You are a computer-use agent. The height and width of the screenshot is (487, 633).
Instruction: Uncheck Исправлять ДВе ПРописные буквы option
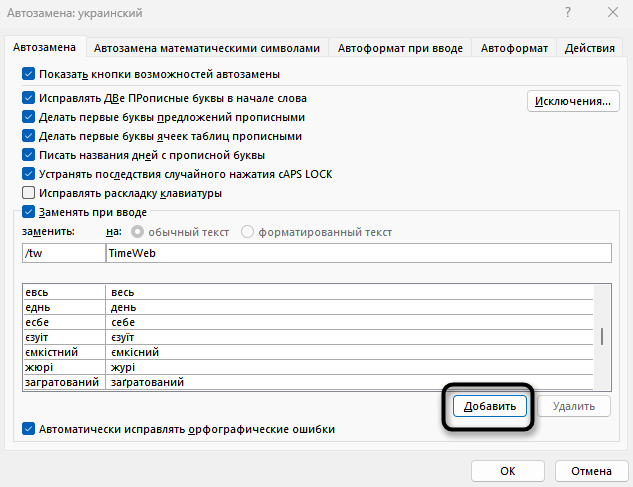pyautogui.click(x=28, y=98)
